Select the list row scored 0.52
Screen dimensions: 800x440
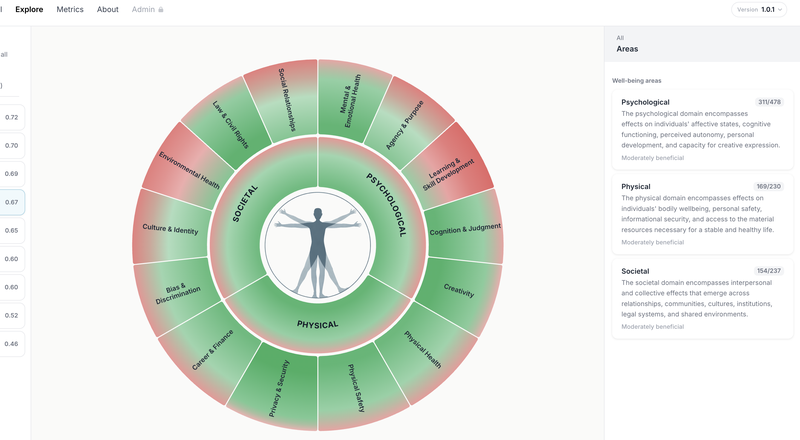tap(11, 315)
